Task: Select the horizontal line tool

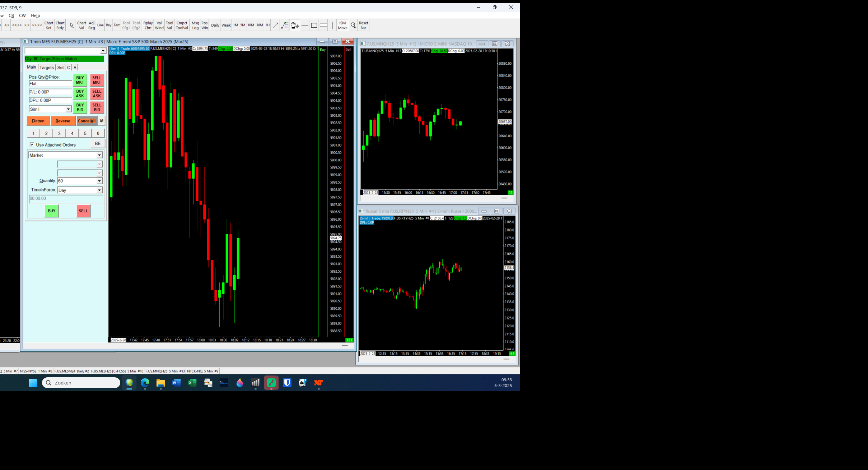Action: [305, 25]
